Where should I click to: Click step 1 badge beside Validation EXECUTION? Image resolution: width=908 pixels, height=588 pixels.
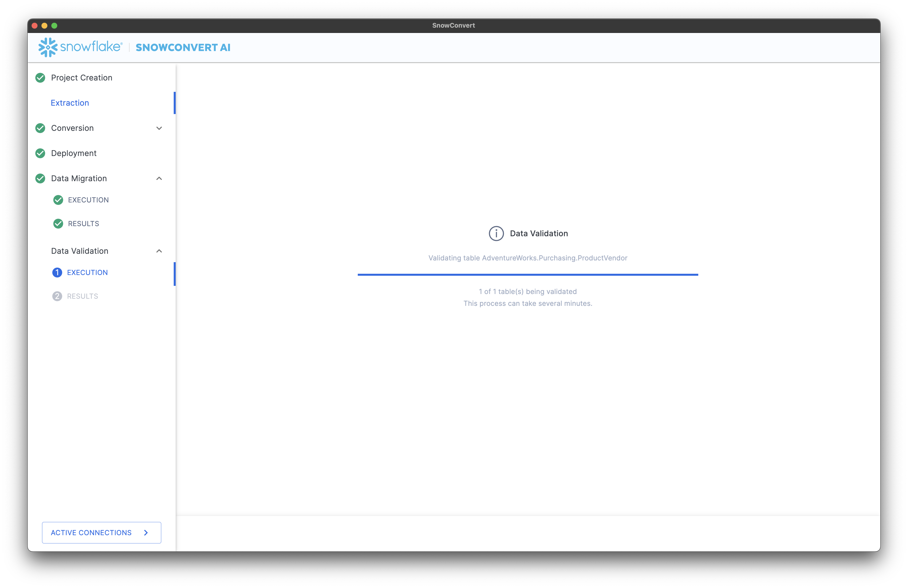tap(57, 273)
